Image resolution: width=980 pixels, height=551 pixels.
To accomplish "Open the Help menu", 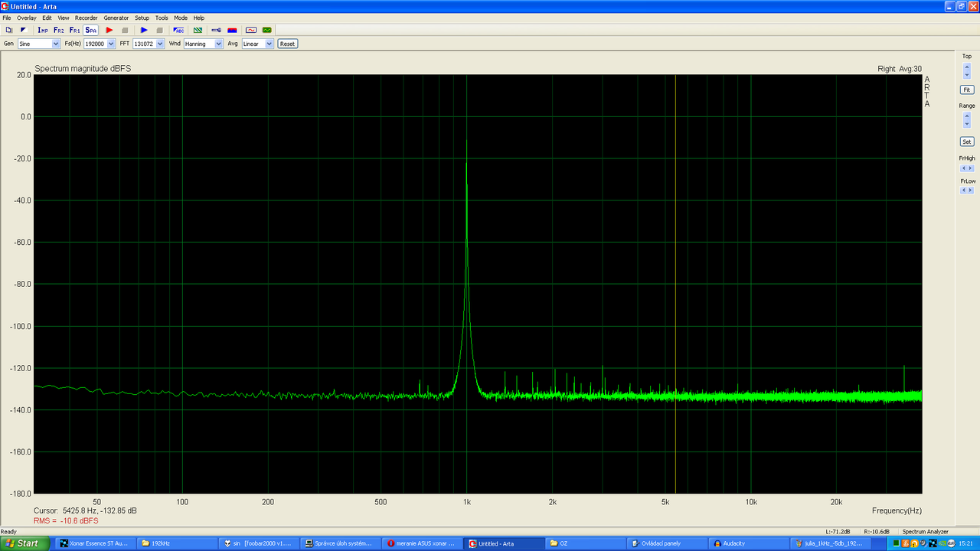I will 199,18.
